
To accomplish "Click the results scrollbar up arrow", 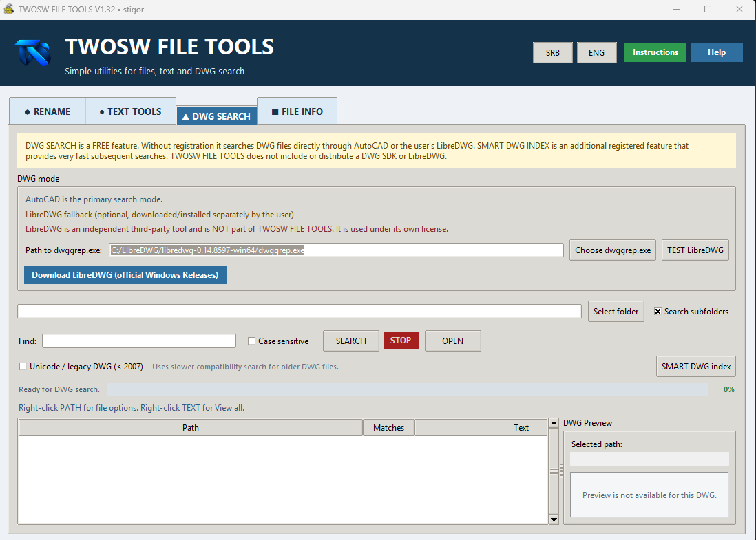I will [x=554, y=423].
